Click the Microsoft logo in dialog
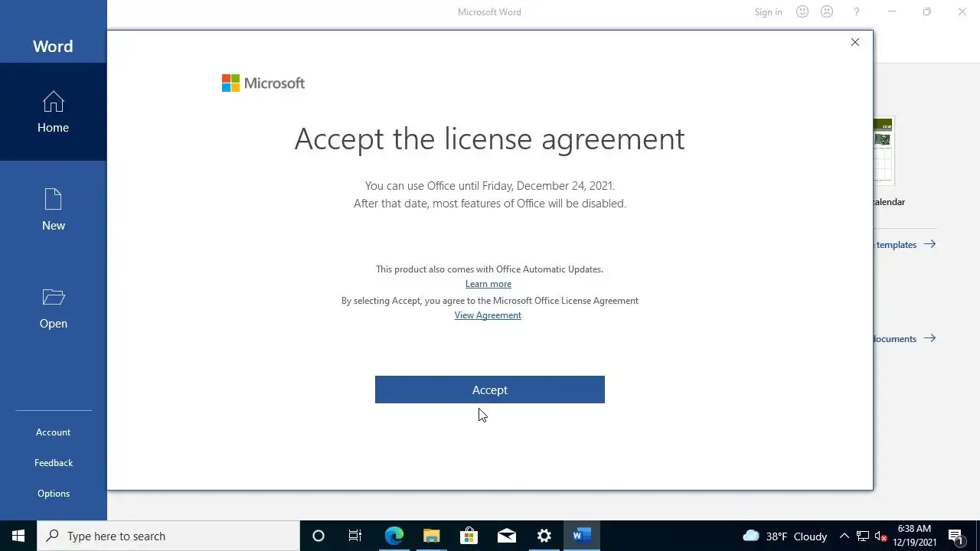Viewport: 980px width, 551px height. (x=263, y=83)
